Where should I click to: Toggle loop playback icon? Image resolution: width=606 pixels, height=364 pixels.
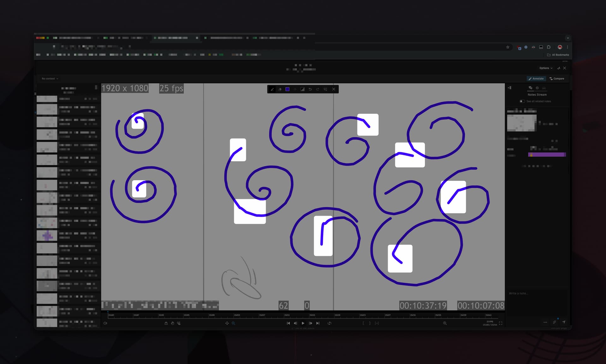point(330,323)
